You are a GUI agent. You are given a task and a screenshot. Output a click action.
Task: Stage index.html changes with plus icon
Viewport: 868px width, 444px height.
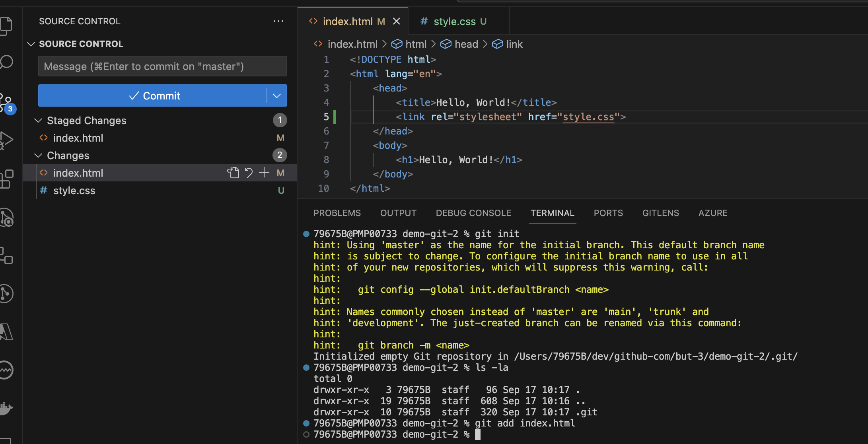pyautogui.click(x=264, y=173)
